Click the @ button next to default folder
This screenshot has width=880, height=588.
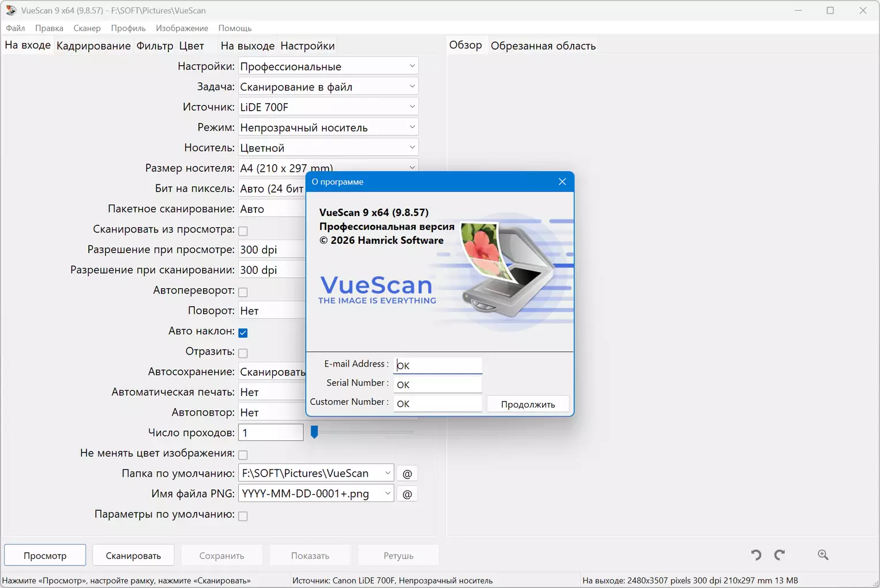[x=407, y=473]
